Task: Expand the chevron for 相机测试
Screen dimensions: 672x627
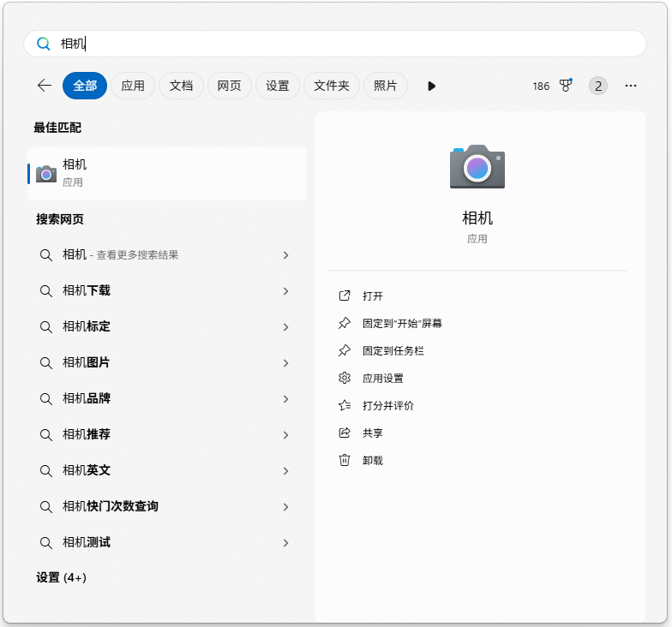Action: point(286,543)
